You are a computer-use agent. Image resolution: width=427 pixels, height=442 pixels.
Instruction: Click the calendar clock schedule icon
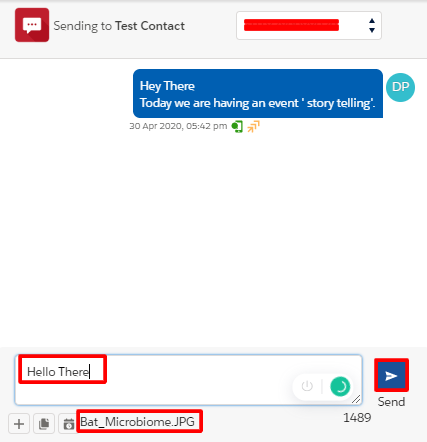(69, 424)
